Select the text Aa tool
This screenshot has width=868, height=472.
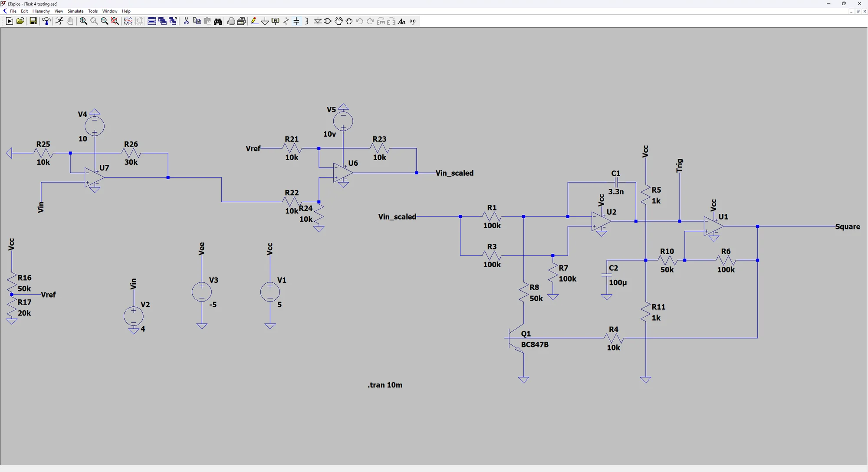402,21
